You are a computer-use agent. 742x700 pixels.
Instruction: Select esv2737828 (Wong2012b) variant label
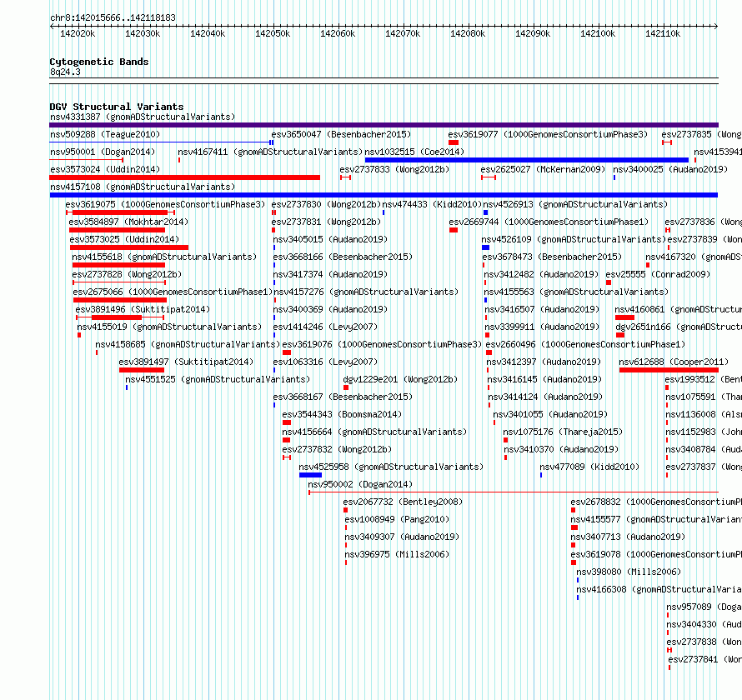[x=128, y=274]
